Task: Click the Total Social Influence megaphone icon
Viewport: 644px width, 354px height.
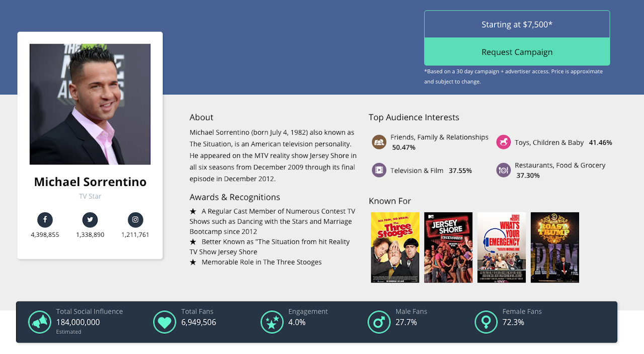Action: 39,322
